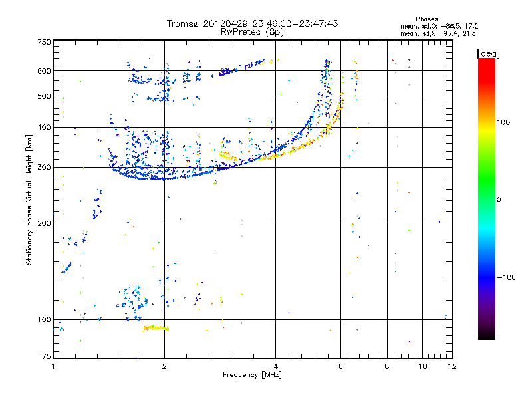The width and height of the screenshot is (532, 399).
Task: Click the x-axis tick label "8"
Action: (387, 366)
